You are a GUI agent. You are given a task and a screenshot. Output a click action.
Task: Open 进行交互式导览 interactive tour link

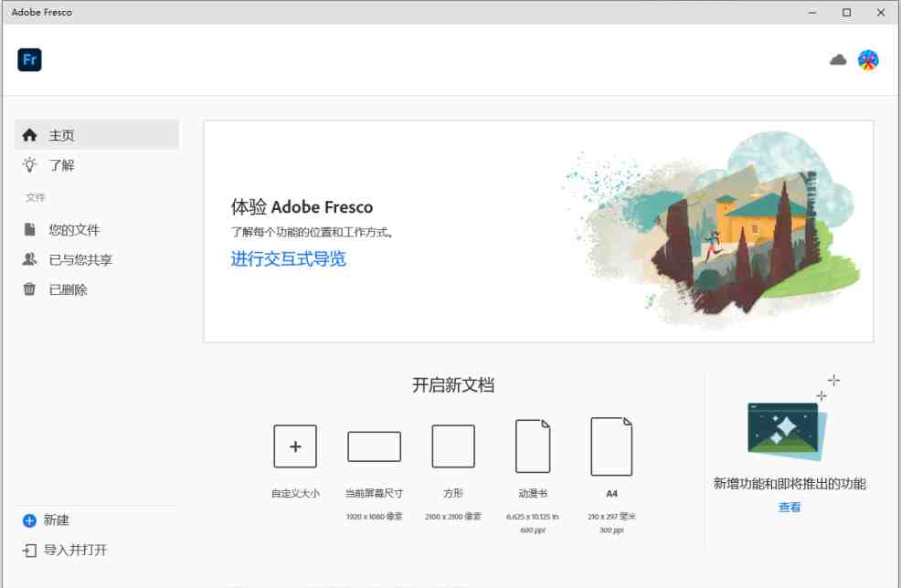(x=288, y=259)
